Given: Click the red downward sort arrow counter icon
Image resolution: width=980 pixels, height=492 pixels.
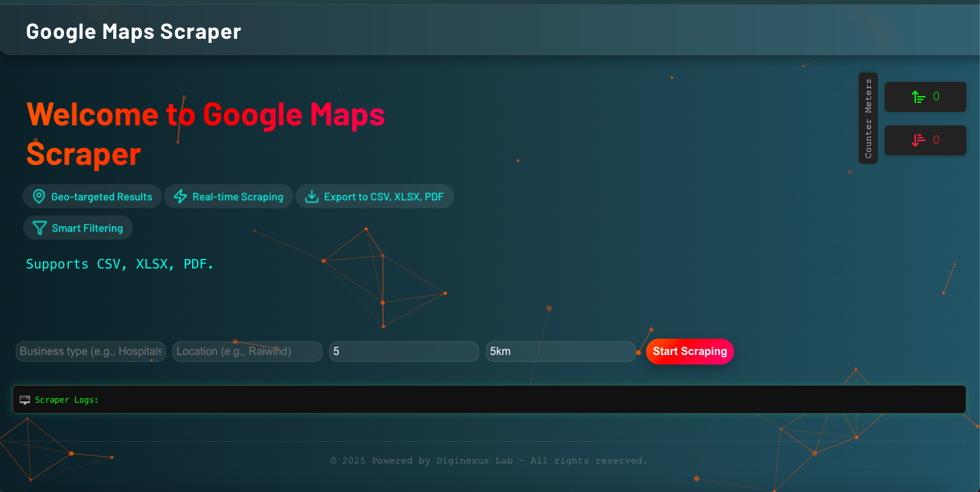Looking at the screenshot, I should click(918, 140).
